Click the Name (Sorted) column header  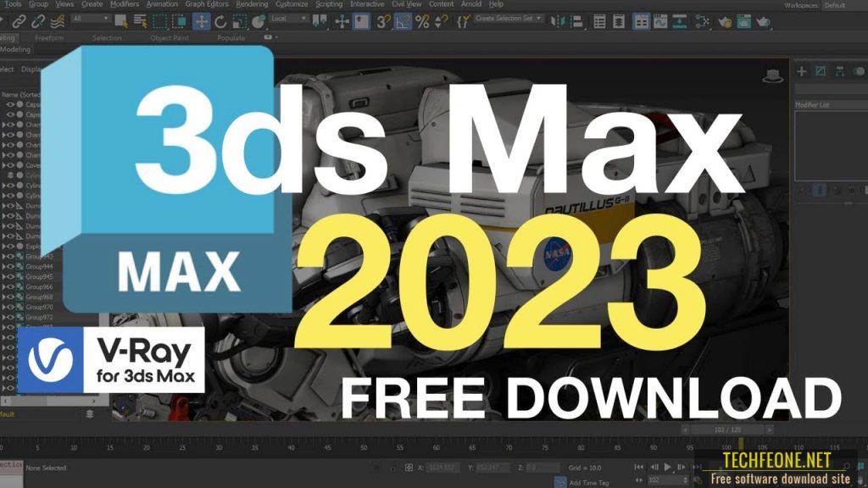(21, 95)
